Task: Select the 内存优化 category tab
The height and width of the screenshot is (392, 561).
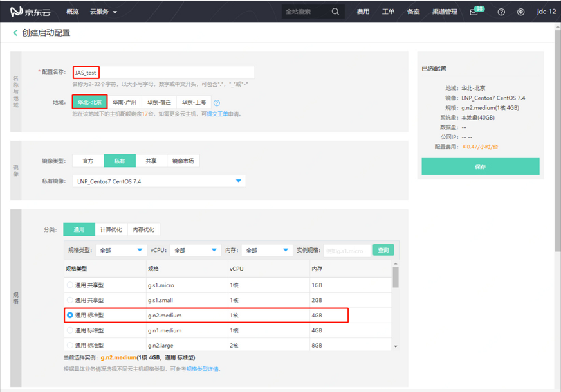Action: coord(143,229)
